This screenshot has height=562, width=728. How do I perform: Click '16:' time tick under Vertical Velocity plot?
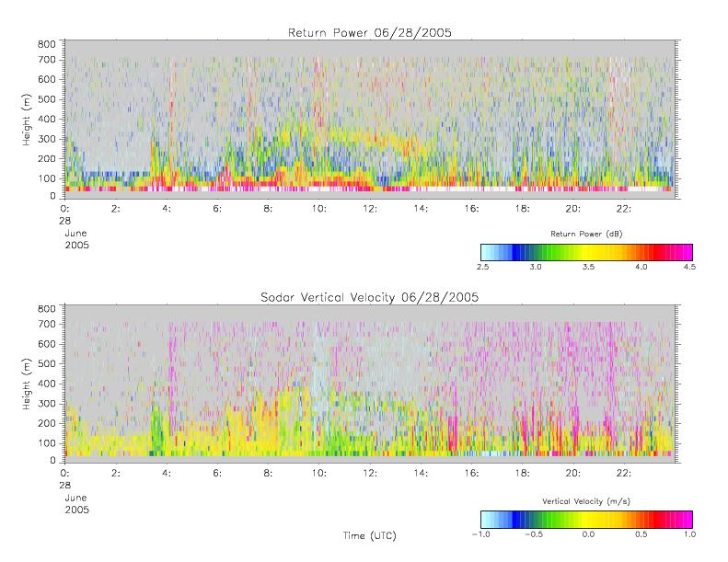click(472, 474)
